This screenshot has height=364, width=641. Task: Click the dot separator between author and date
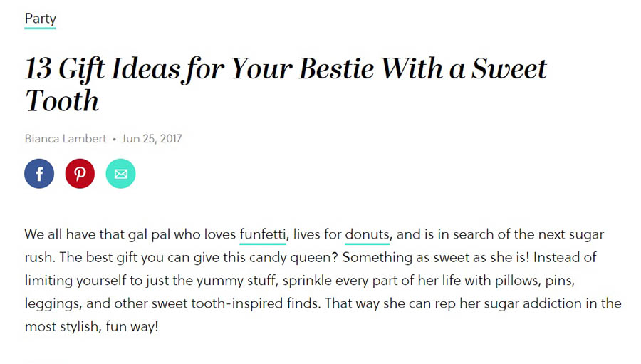[114, 140]
